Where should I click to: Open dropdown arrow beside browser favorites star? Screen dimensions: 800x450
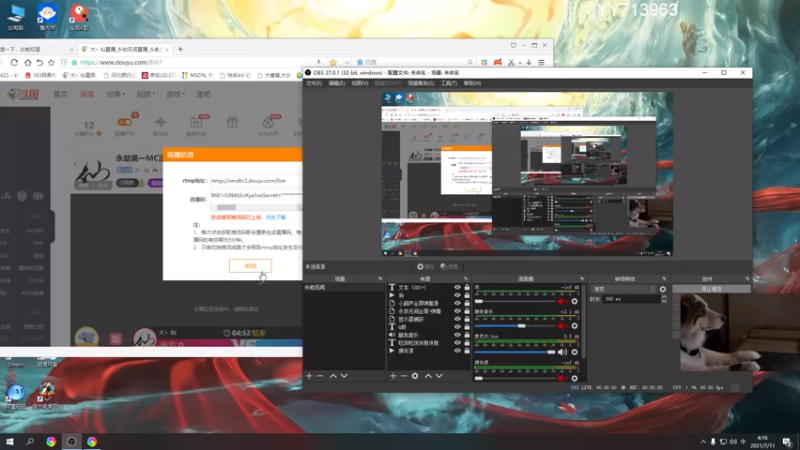click(x=346, y=62)
